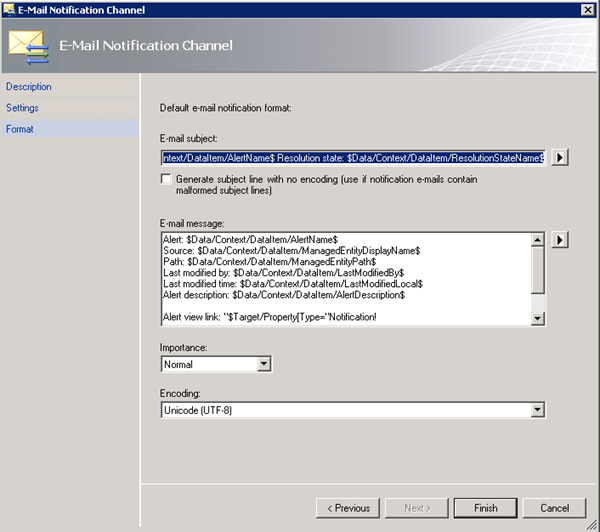Screen dimensions: 600x532
Task: Click the message box scroll up arrow
Action: [x=538, y=240]
